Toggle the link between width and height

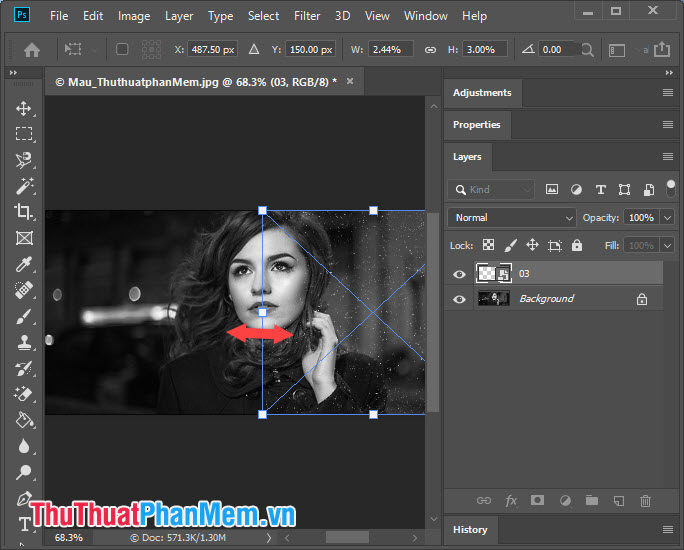pos(430,49)
